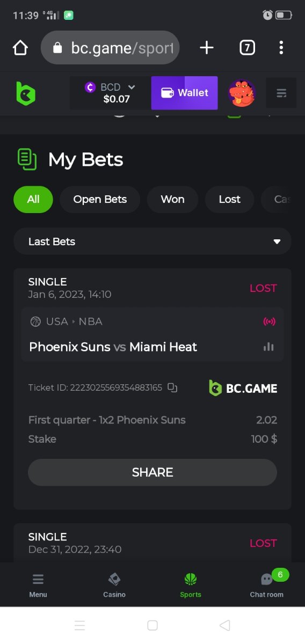Tap the live broadcast icon
Viewport: 305px width, 644px height.
point(269,321)
